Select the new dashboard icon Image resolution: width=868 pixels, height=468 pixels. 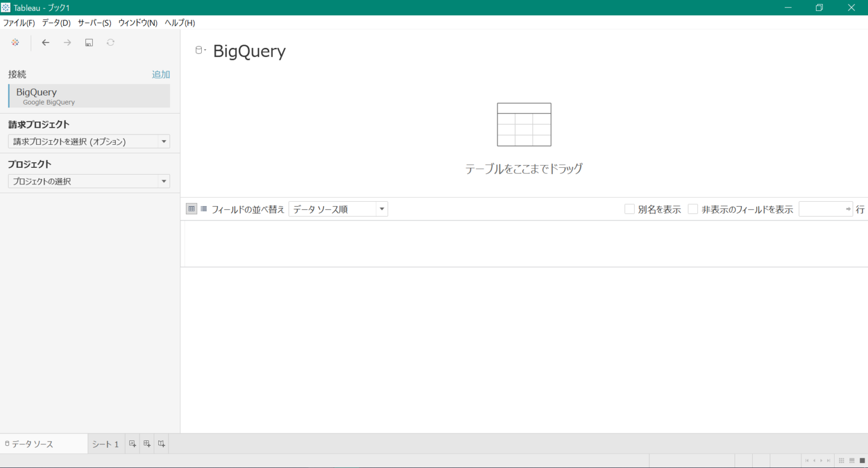point(146,444)
